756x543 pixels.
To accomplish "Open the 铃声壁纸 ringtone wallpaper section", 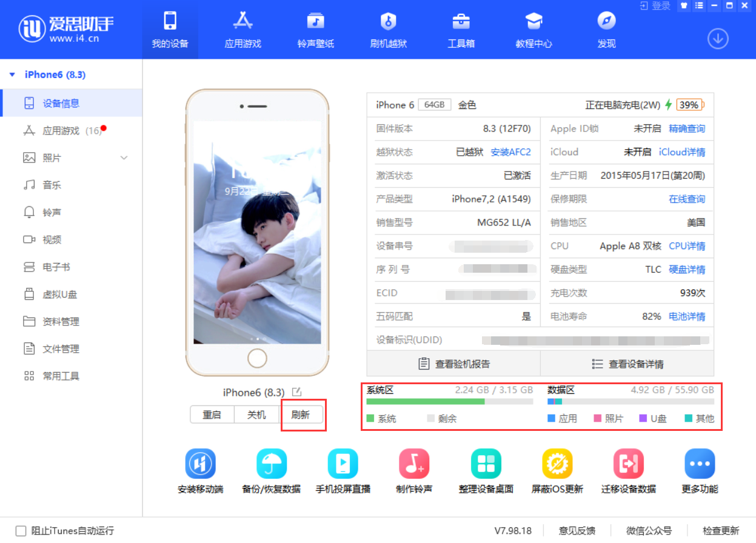I will coord(315,29).
